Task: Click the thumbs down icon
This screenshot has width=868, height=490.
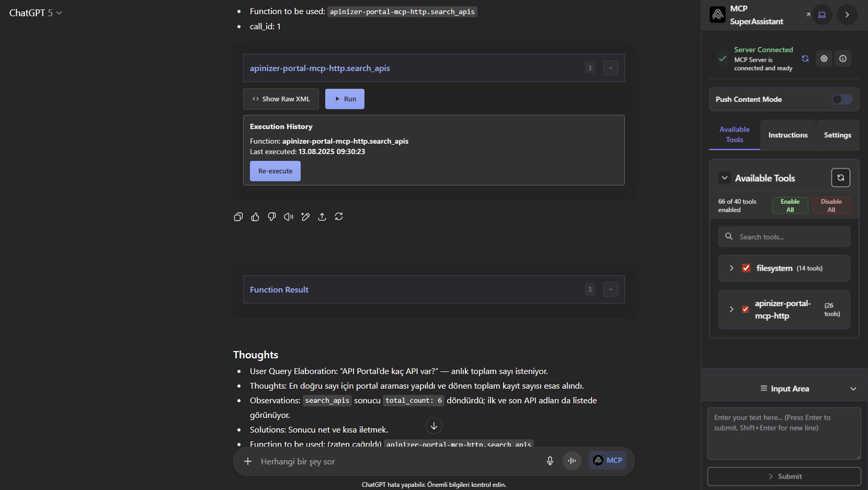Action: (x=272, y=217)
